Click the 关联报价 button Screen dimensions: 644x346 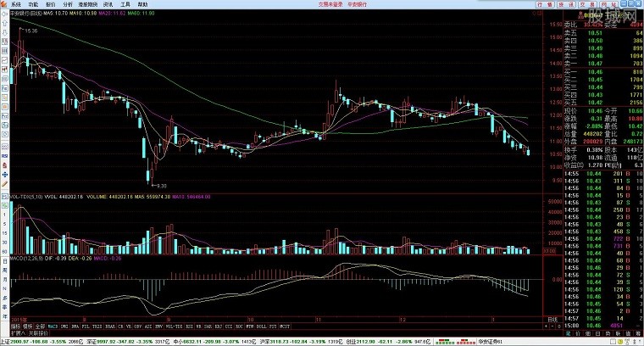point(38,332)
